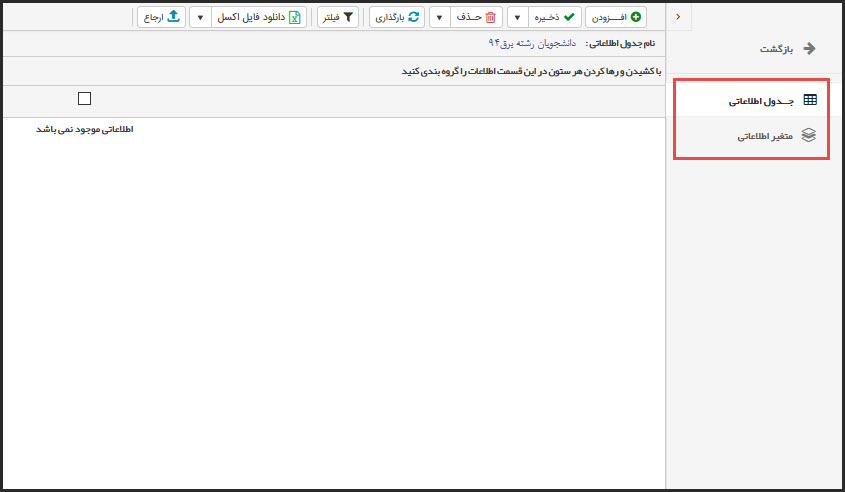Click the بازگشت text in the sidebar
845x492 pixels.
coord(775,49)
